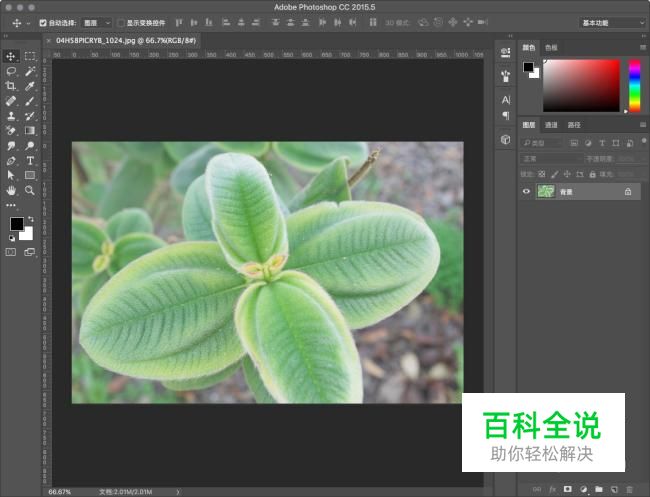Select the Hand tool
650x497 pixels.
point(11,190)
